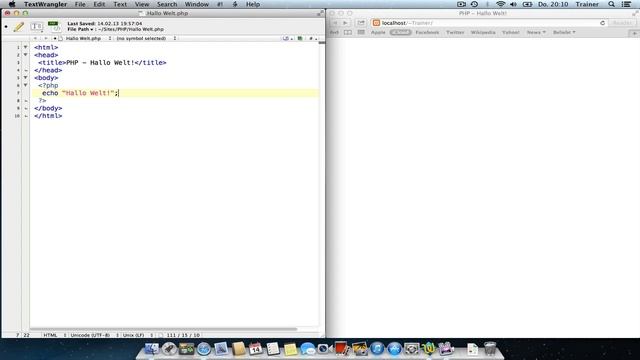
Task: Open the File menu
Action: point(80,4)
